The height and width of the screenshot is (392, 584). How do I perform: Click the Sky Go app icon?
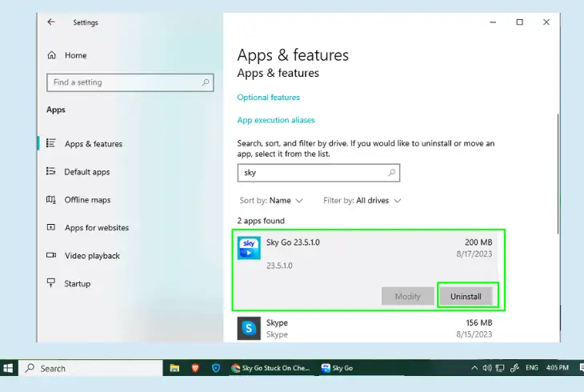(249, 248)
